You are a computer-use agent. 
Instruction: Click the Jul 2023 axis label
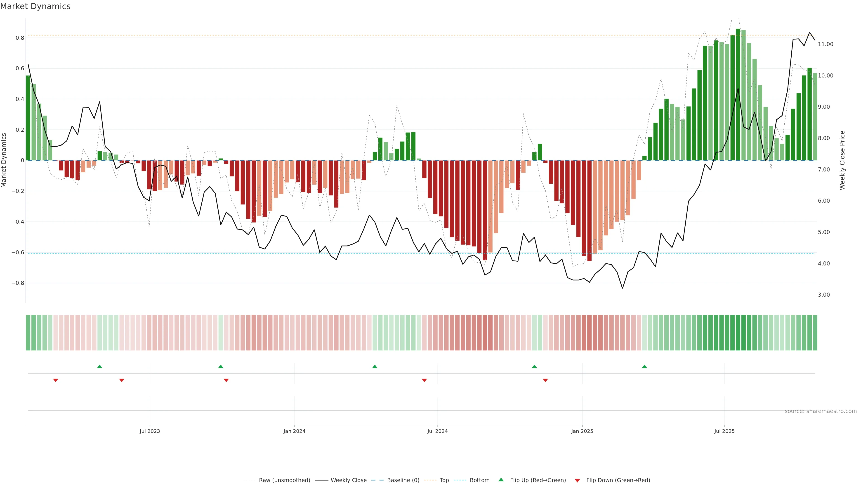(150, 431)
